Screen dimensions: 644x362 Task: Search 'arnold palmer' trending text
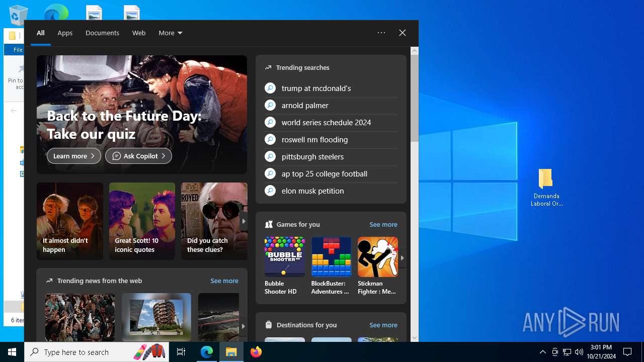[x=305, y=105]
